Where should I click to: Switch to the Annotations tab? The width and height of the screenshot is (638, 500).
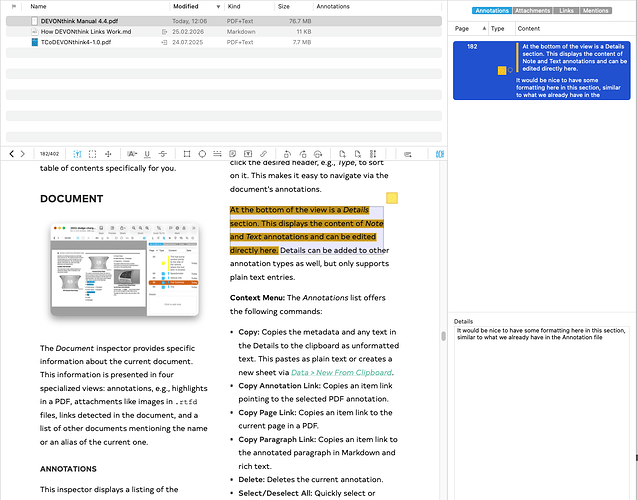492,11
